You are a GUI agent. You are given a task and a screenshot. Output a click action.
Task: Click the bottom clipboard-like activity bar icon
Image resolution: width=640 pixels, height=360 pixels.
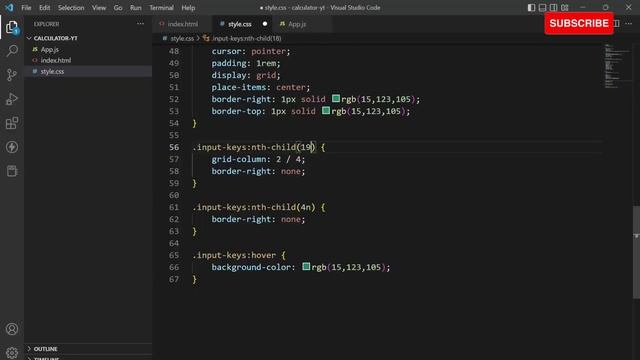pos(12,171)
